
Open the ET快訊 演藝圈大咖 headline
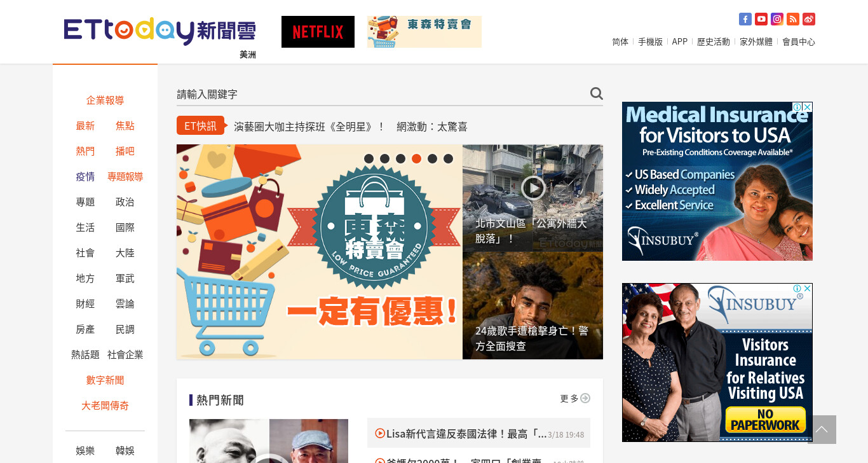(x=351, y=127)
